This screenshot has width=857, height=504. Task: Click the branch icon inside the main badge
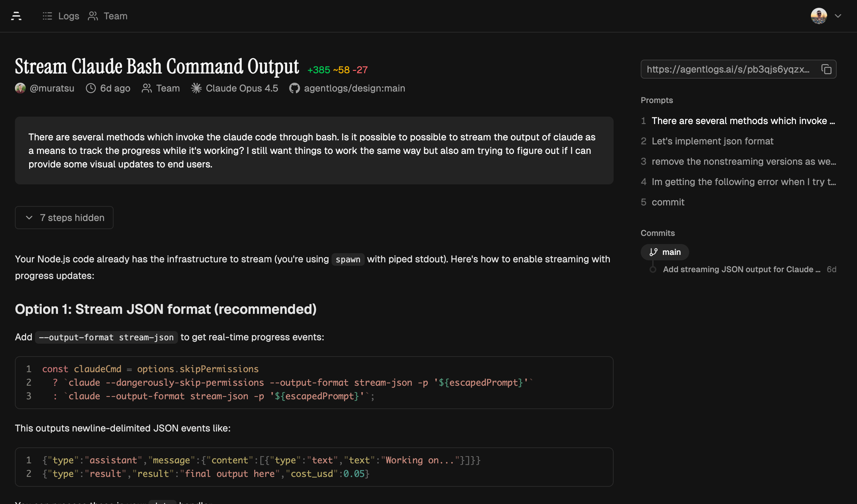654,252
